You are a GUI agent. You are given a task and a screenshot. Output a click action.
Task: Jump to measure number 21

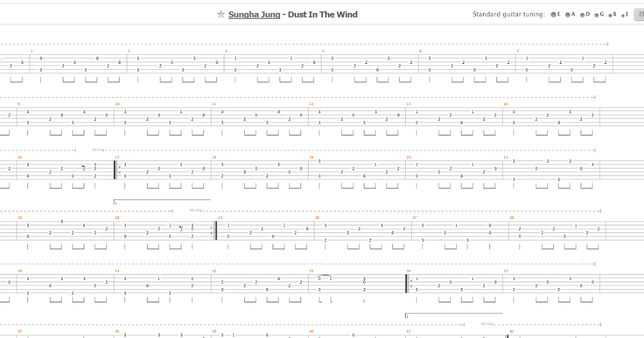[x=506, y=157]
